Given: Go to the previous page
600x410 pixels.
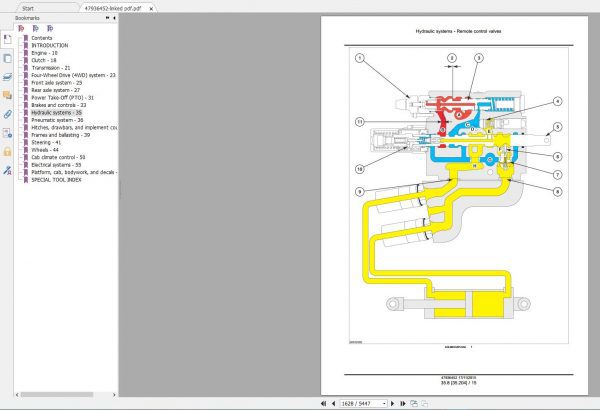Looking at the screenshot, I should (333, 403).
